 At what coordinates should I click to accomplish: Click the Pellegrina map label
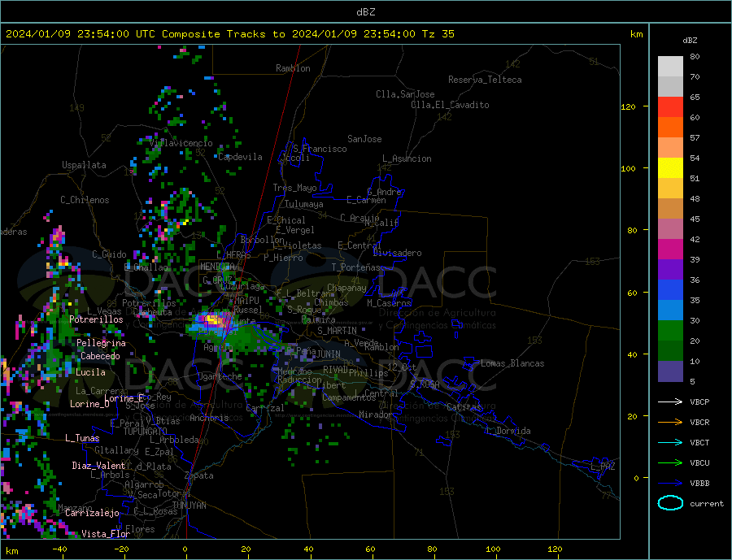(102, 343)
